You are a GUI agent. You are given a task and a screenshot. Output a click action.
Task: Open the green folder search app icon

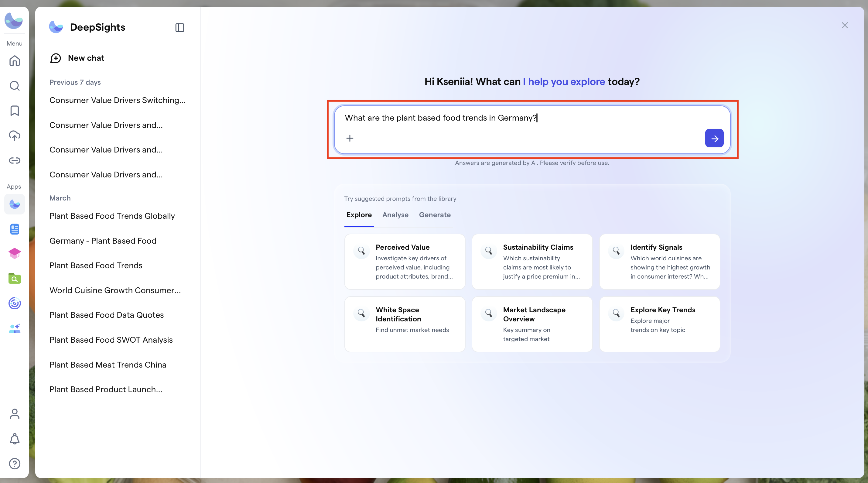(15, 278)
